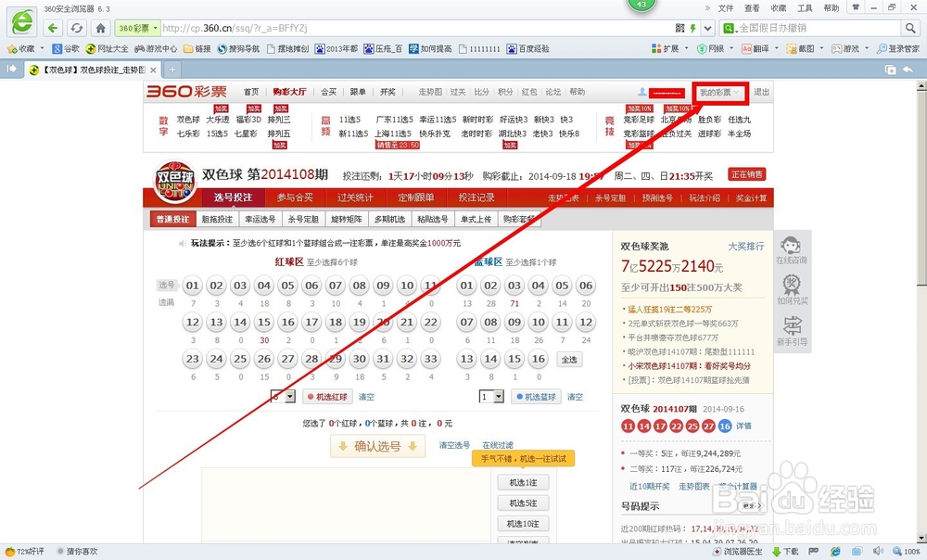Image resolution: width=927 pixels, height=560 pixels.
Task: Click the 新手引导 guide icon
Action: click(792, 331)
